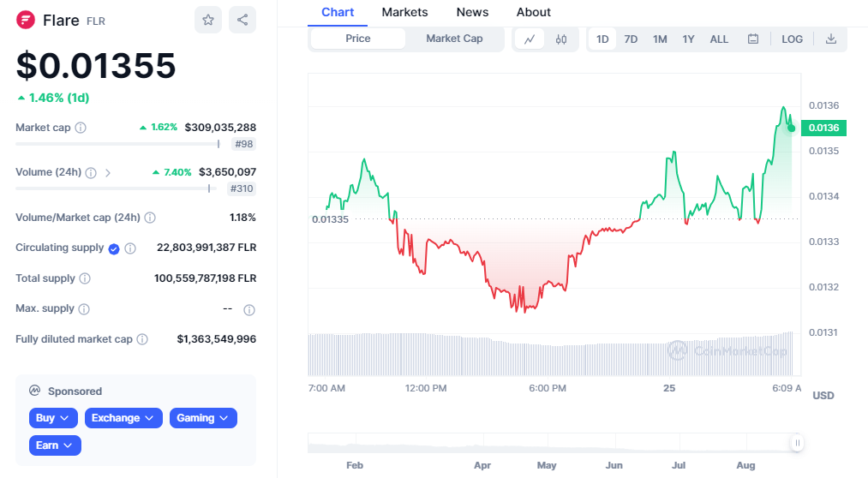Click the Flare logo icon
The width and height of the screenshot is (868, 478).
(x=26, y=20)
